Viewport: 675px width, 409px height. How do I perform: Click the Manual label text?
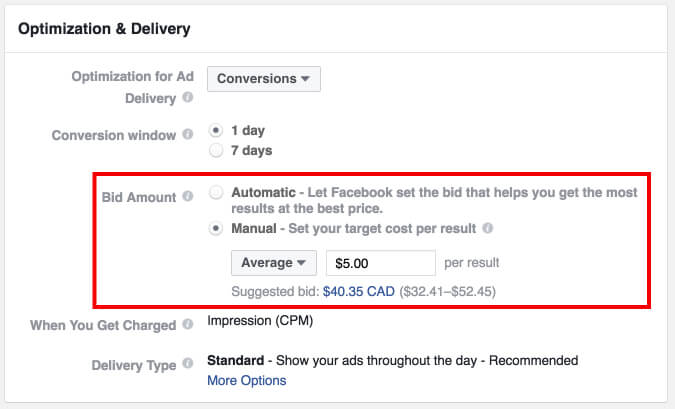(254, 228)
